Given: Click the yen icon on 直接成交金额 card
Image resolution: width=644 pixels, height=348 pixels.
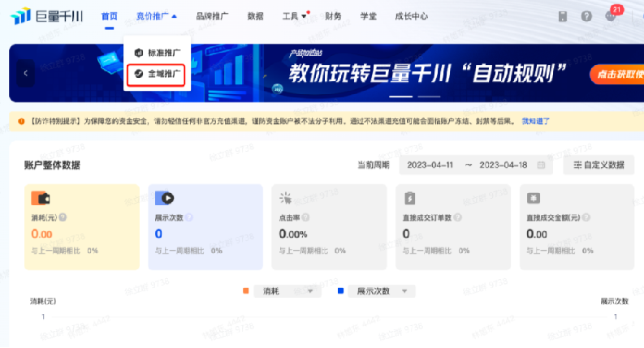Looking at the screenshot, I should point(534,198).
